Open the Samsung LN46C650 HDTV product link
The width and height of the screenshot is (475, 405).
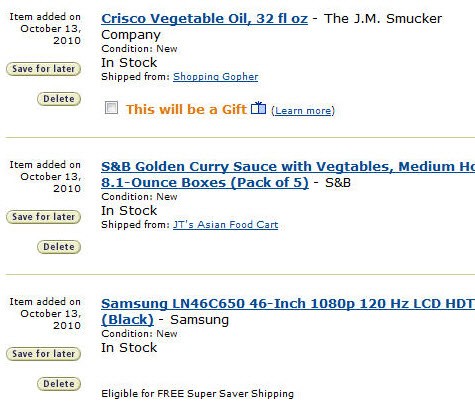click(x=288, y=311)
